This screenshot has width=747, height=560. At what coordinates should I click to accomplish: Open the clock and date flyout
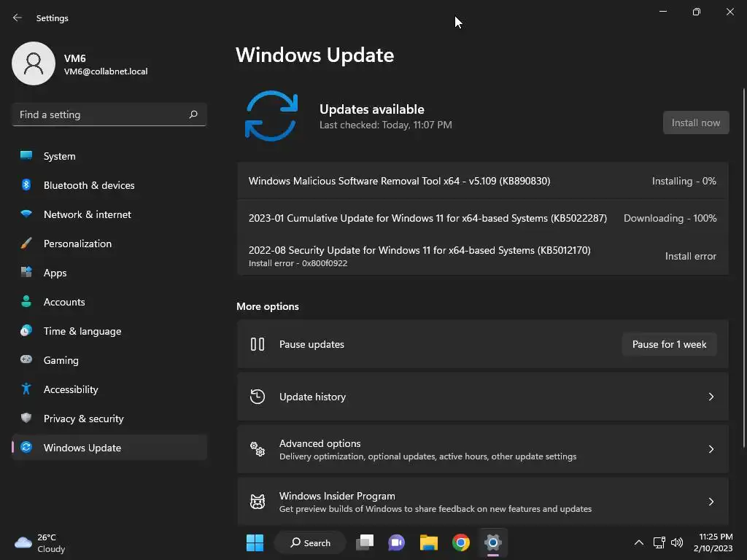click(x=713, y=542)
